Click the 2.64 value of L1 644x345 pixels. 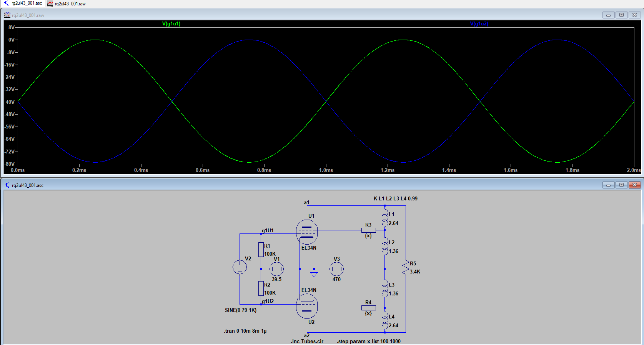[393, 223]
